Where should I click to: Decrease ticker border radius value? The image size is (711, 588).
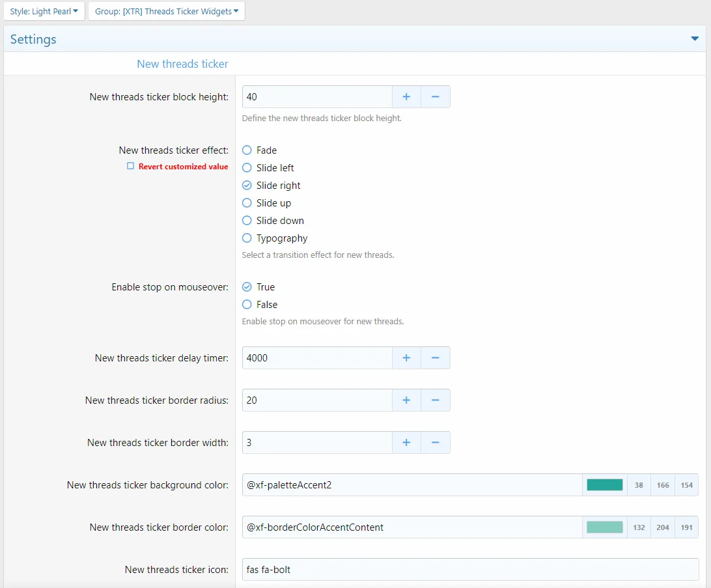pyautogui.click(x=436, y=400)
